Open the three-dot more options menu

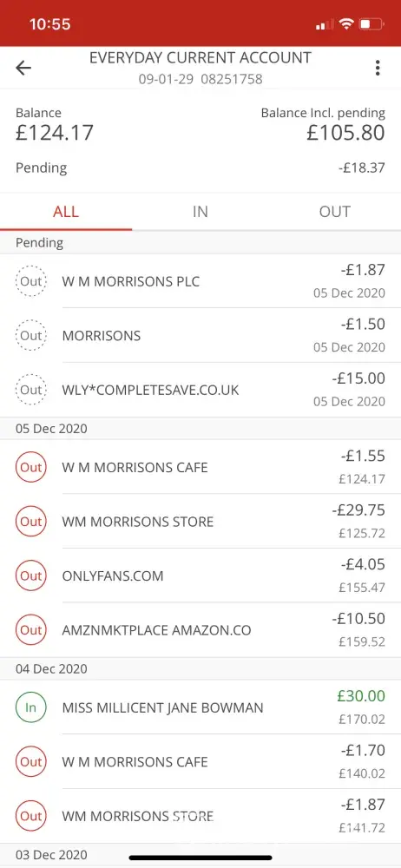378,68
